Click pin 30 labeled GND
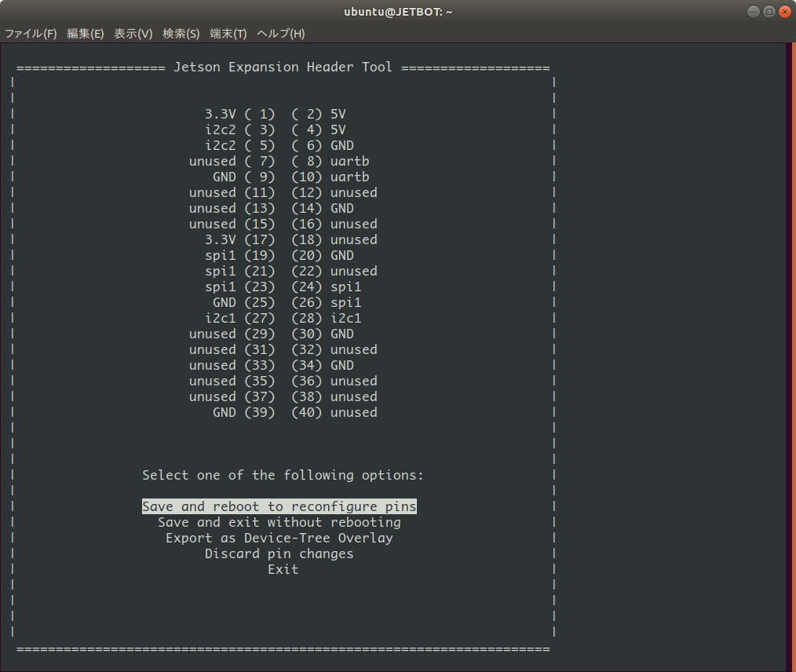This screenshot has height=672, width=796. 323,334
